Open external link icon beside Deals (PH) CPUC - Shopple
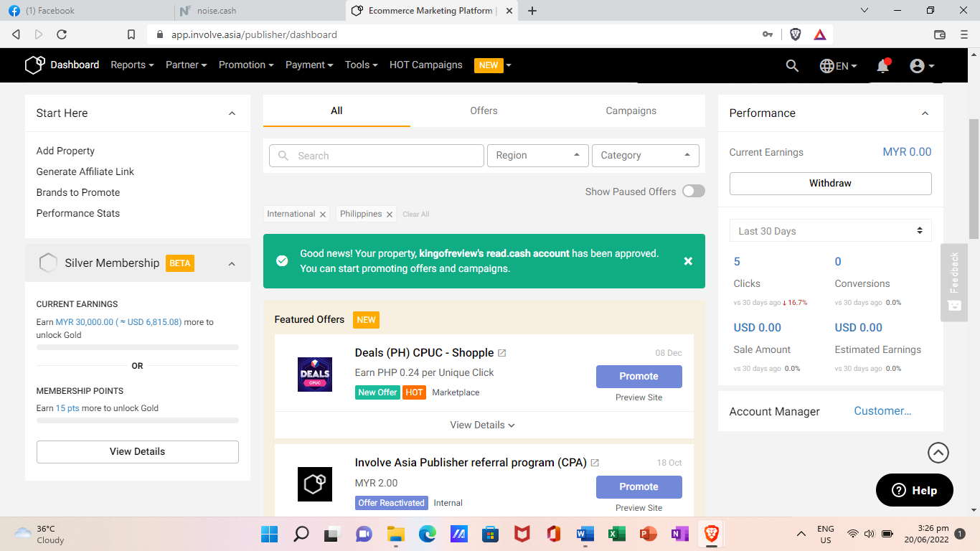The height and width of the screenshot is (551, 980). pos(502,353)
